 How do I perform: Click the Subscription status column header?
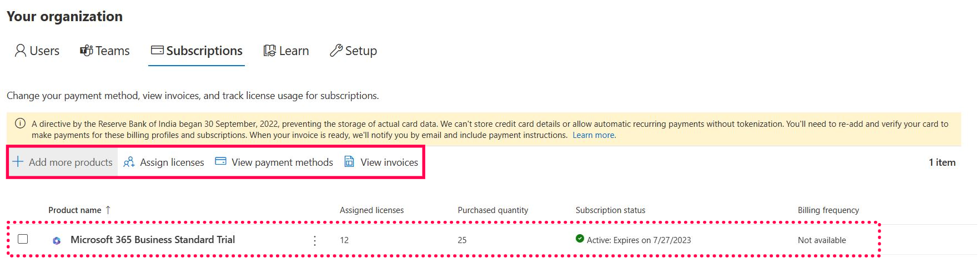[610, 210]
